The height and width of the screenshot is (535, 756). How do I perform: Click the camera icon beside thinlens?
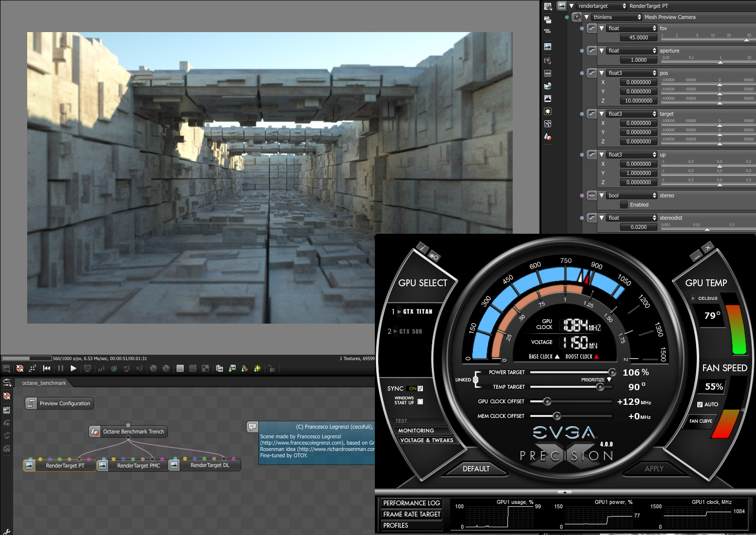(x=576, y=17)
